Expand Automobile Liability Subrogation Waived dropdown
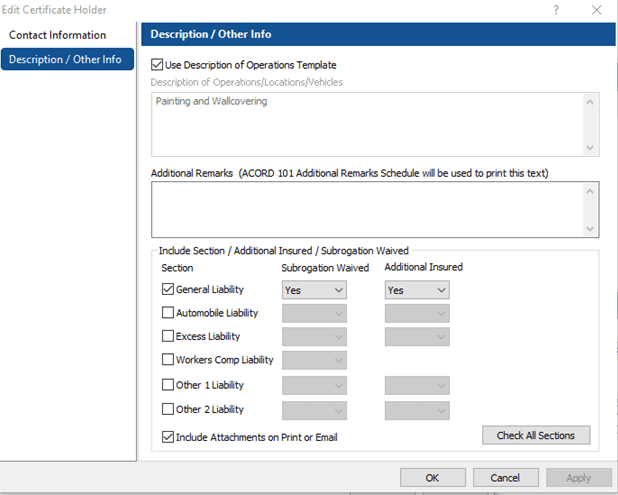Image resolution: width=618 pixels, height=495 pixels. pyautogui.click(x=314, y=314)
